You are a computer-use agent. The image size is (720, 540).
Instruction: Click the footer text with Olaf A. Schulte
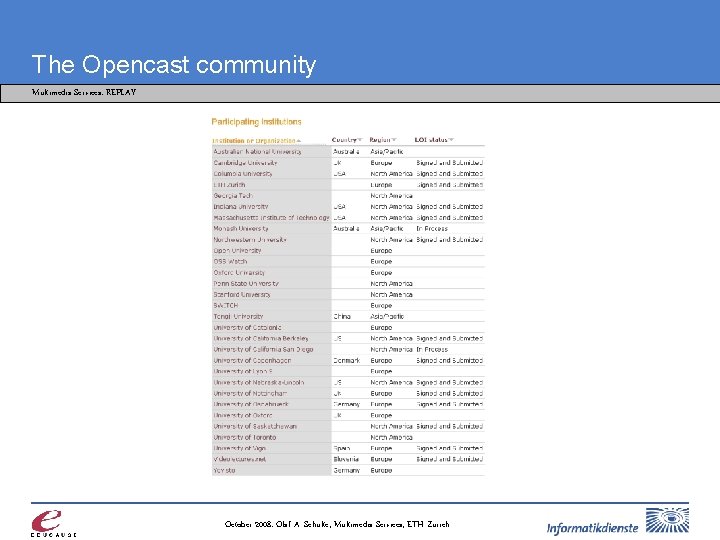coord(337,524)
